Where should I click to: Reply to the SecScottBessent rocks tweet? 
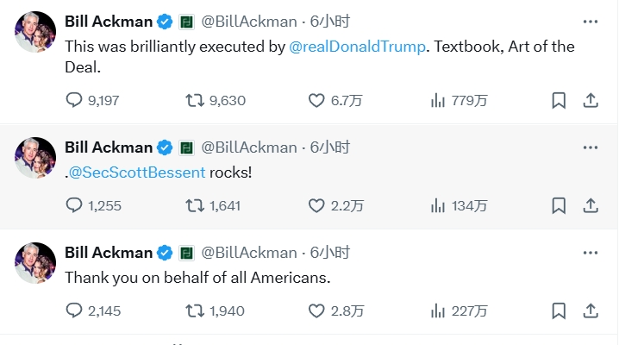74,205
